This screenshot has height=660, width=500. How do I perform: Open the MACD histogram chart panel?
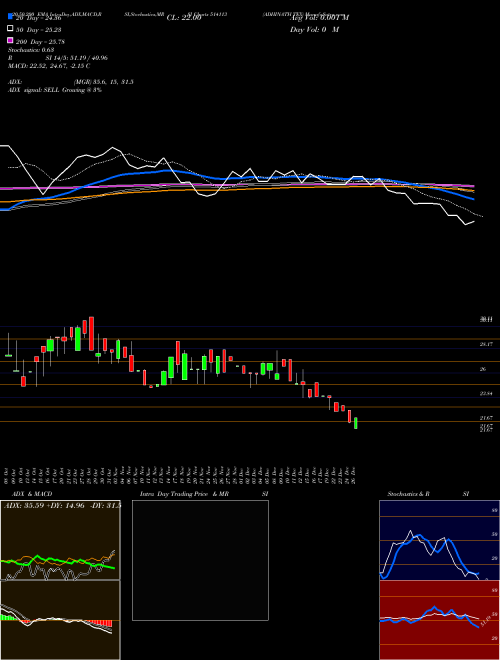click(x=60, y=620)
